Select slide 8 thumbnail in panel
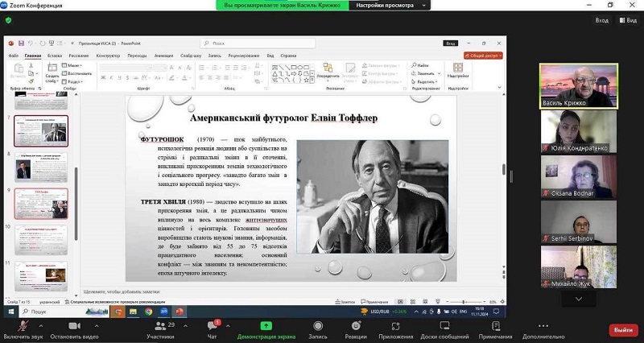 (x=41, y=167)
